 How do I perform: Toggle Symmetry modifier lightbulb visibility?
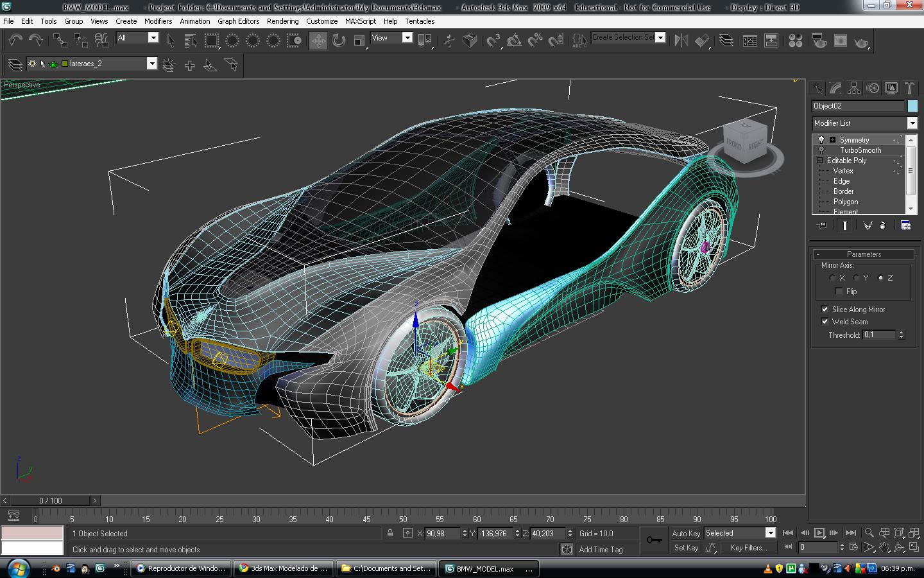tap(821, 140)
